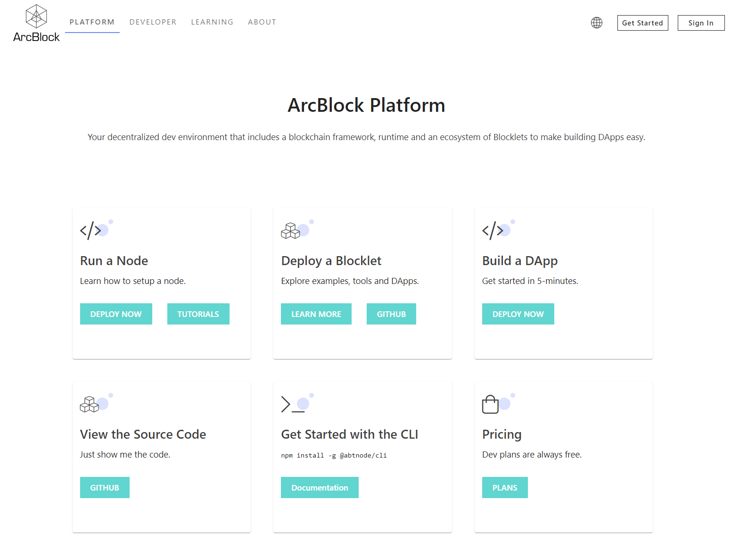This screenshot has height=550, width=756.
Task: Click the terminal prompt icon in CLI card
Action: point(292,404)
